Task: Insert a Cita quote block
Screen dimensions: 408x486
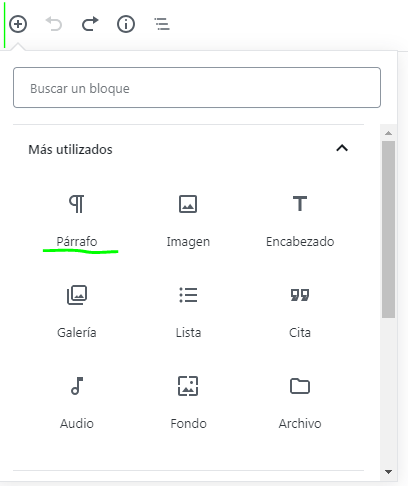Action: coord(300,312)
